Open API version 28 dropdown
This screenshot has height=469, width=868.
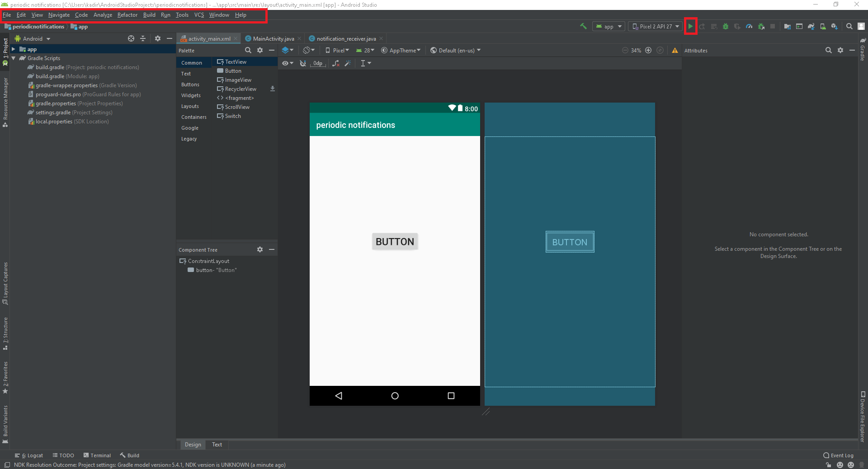coord(365,50)
